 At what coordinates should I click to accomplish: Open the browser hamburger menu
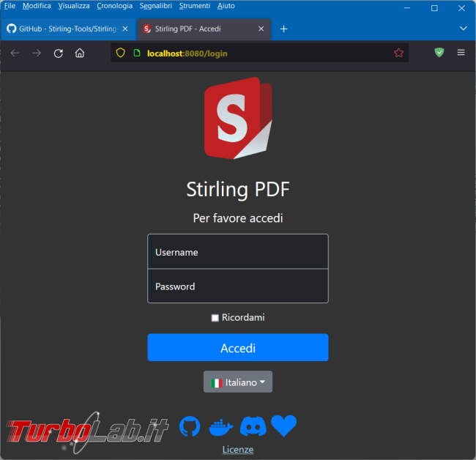pyautogui.click(x=461, y=53)
